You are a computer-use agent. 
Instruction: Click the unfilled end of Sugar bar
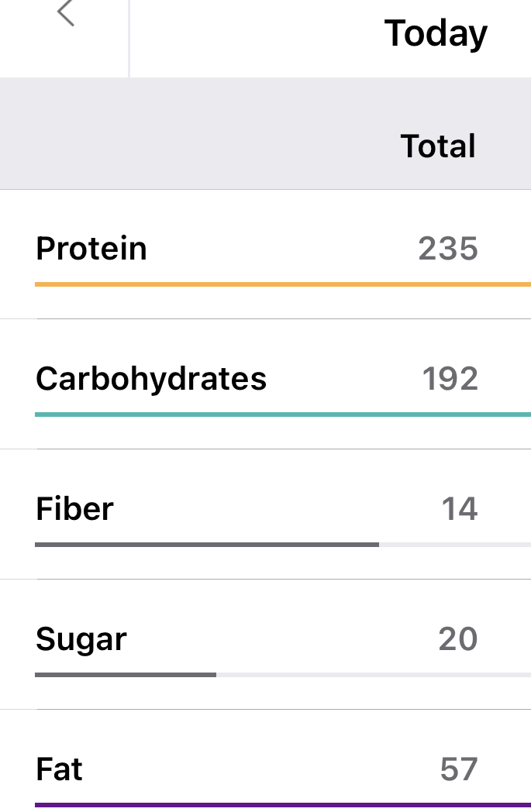(372, 675)
